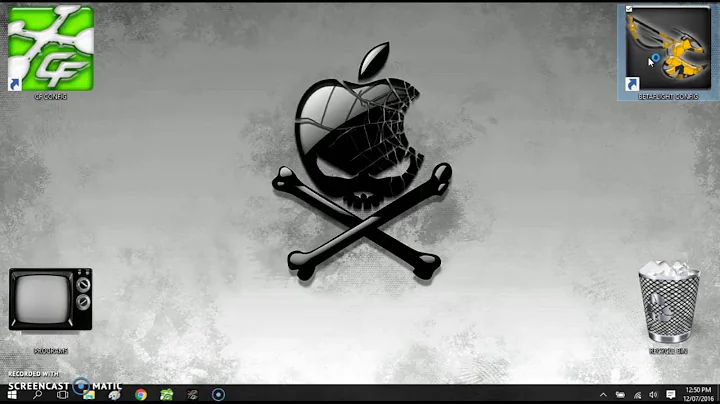Select the 'CF CONFIG' icon label
Image resolution: width=720 pixels, height=404 pixels.
(x=51, y=97)
